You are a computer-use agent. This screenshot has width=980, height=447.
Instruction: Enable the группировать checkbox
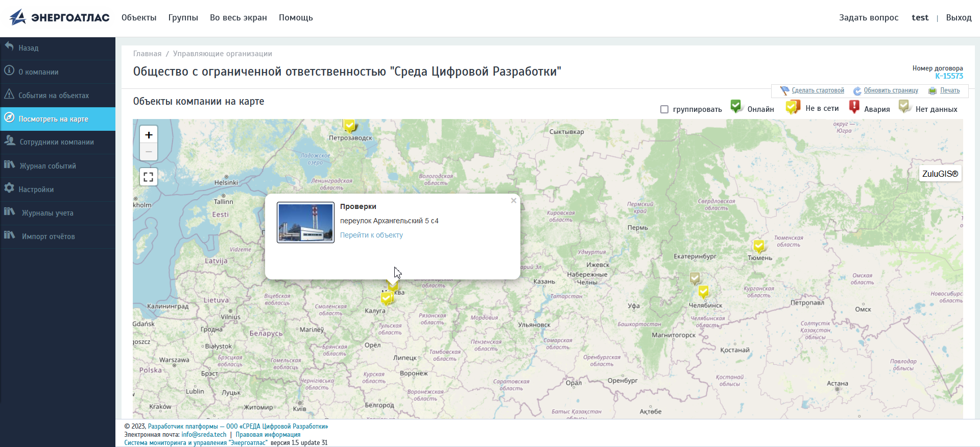click(x=664, y=109)
